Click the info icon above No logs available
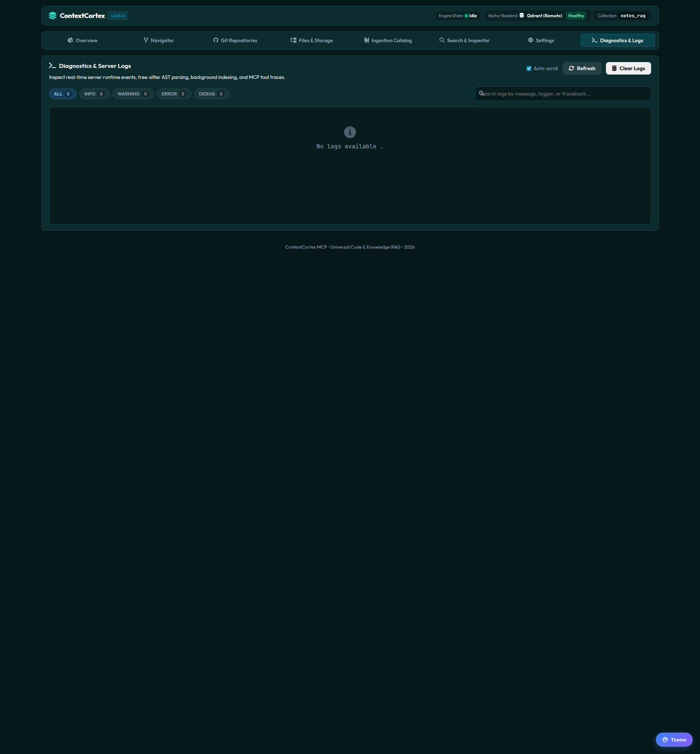This screenshot has width=700, height=754. [350, 132]
